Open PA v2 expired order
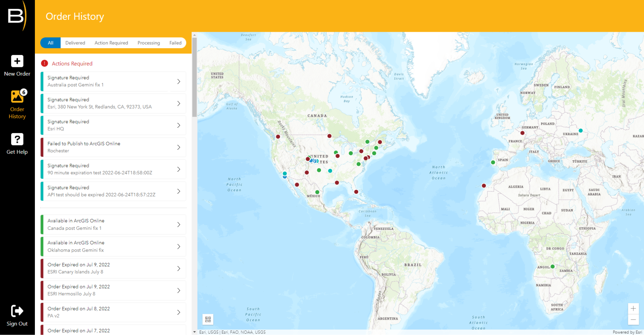The width and height of the screenshot is (644, 335). (x=113, y=312)
